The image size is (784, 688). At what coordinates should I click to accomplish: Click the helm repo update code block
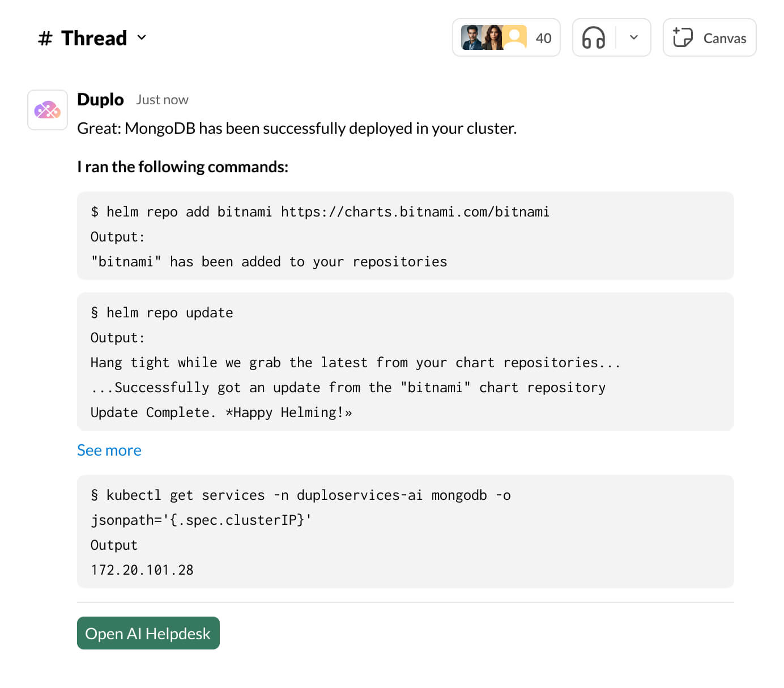tap(405, 362)
